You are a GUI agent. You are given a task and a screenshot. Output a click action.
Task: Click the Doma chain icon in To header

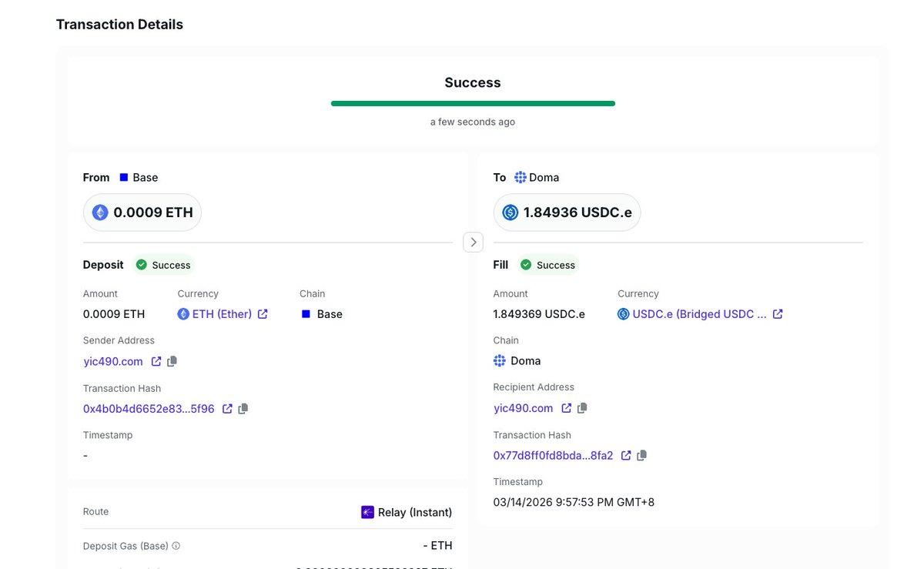[x=521, y=177]
